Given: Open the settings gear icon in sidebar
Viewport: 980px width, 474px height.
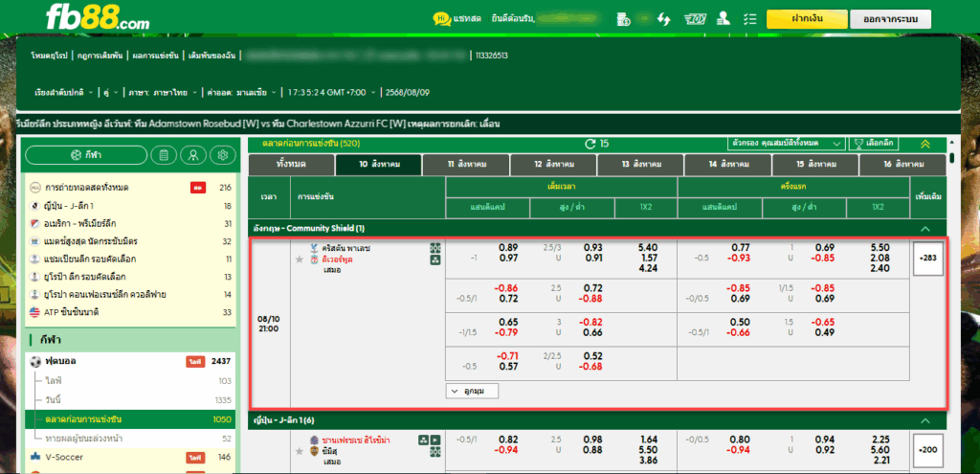Looking at the screenshot, I should tap(222, 155).
